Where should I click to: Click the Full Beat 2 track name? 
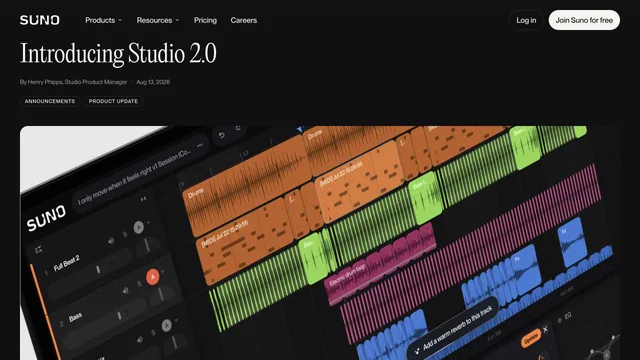pyautogui.click(x=67, y=264)
